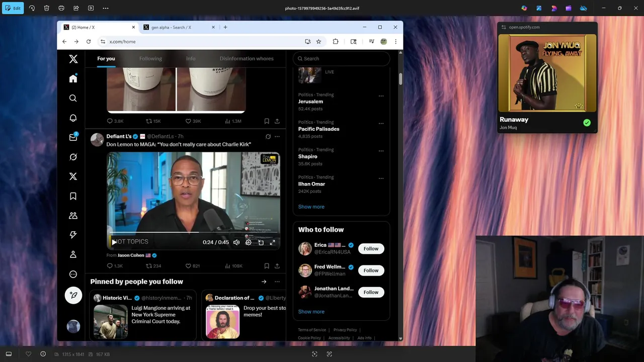This screenshot has height=362, width=644.
Task: Follow Fred Wellman
Action: [371, 270]
